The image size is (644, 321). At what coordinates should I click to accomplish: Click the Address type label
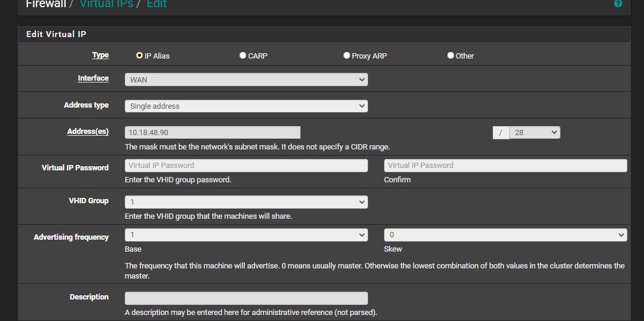click(86, 105)
